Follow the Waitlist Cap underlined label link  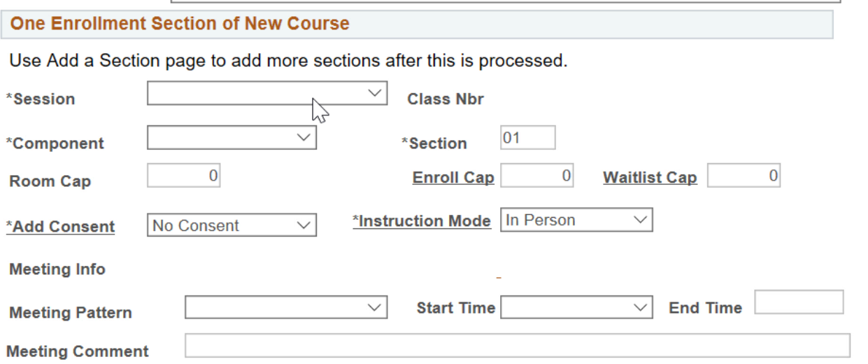(x=650, y=178)
